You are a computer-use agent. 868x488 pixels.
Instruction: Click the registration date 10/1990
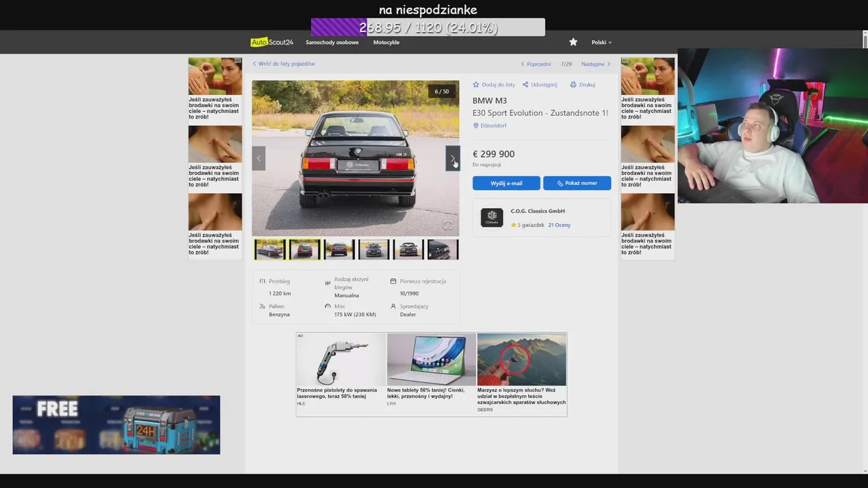coord(409,293)
